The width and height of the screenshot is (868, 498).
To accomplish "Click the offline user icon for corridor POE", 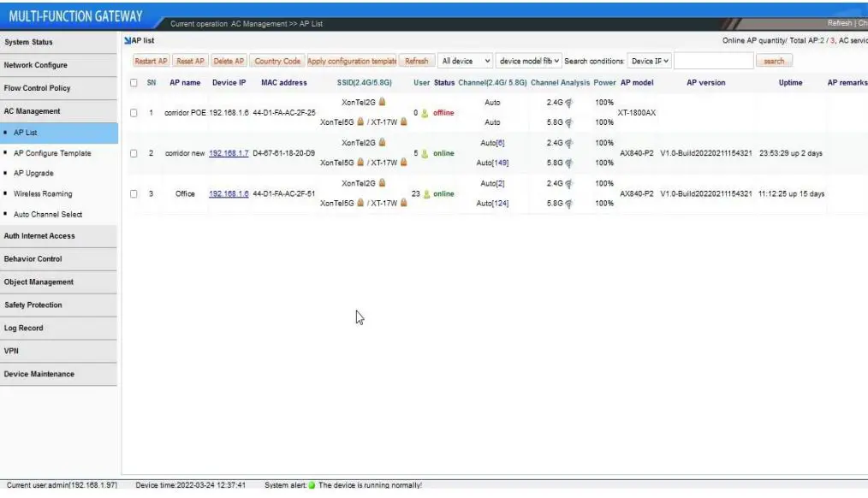I will click(425, 113).
